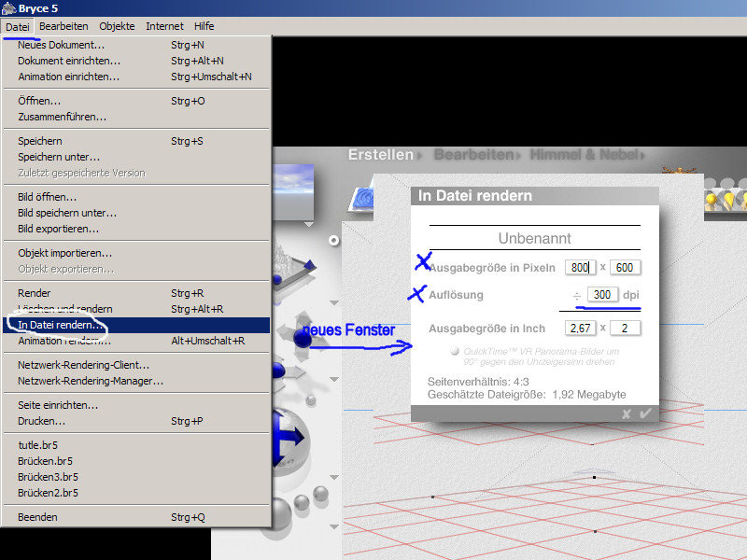The width and height of the screenshot is (747, 560).
Task: Choose Speichern from the Datei menu
Action: [x=136, y=141]
